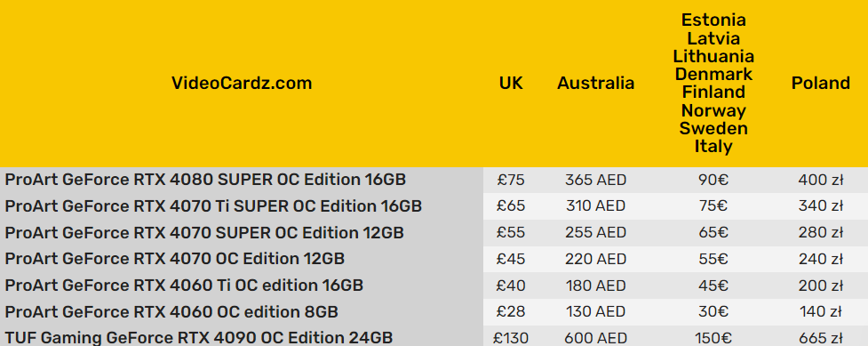
Task: Click the 600 AED price cell
Action: [x=595, y=336]
